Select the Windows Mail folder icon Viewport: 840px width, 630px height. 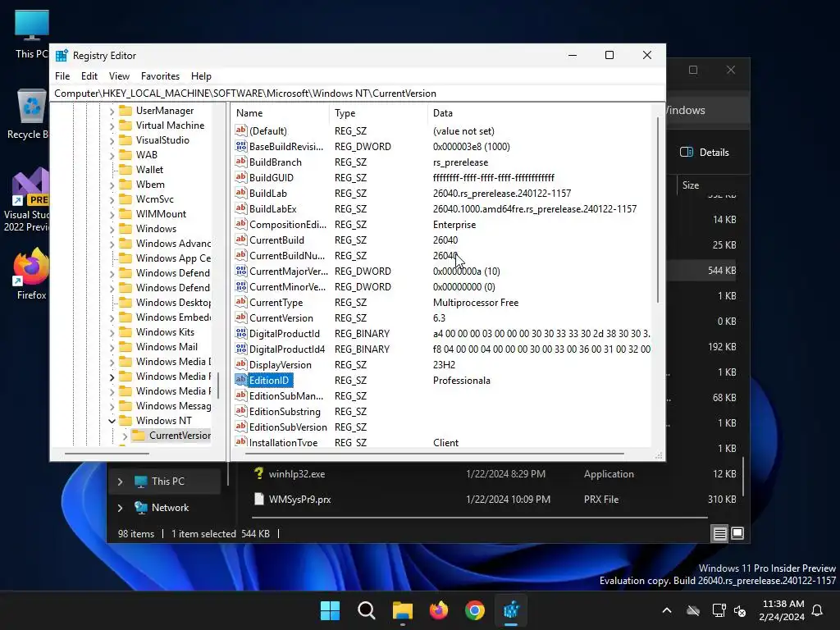click(x=126, y=347)
